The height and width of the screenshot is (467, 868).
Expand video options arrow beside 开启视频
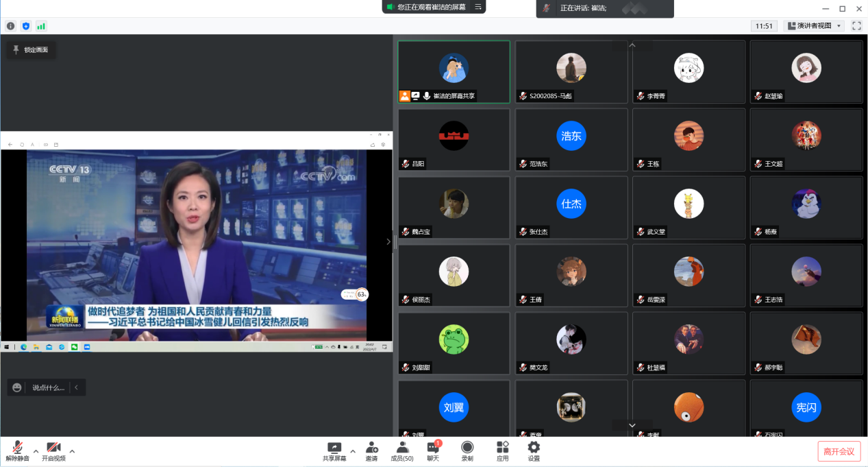(x=72, y=451)
